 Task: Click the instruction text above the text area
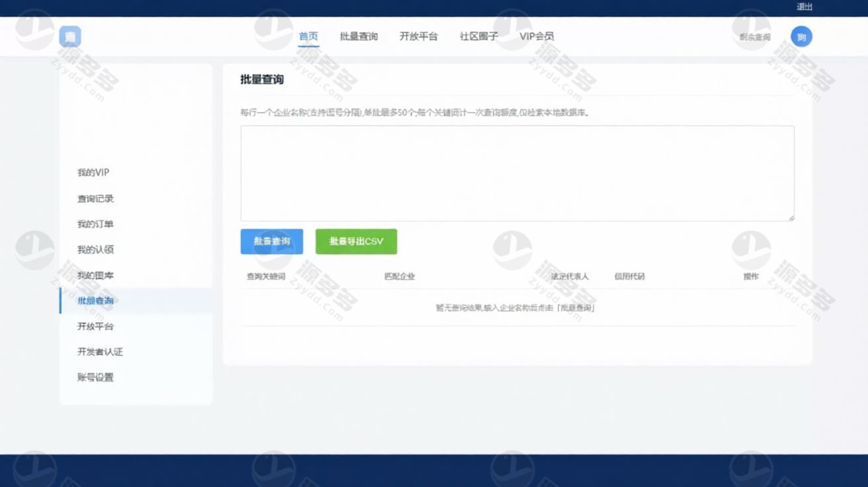pos(415,112)
